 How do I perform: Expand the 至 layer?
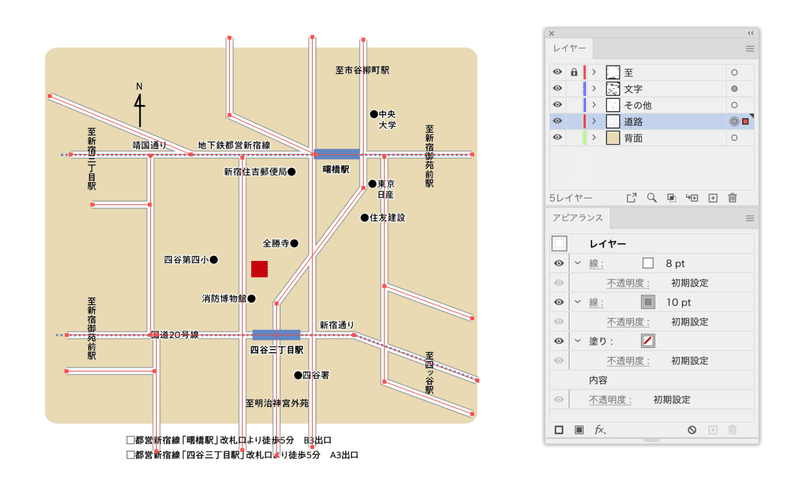tap(594, 72)
